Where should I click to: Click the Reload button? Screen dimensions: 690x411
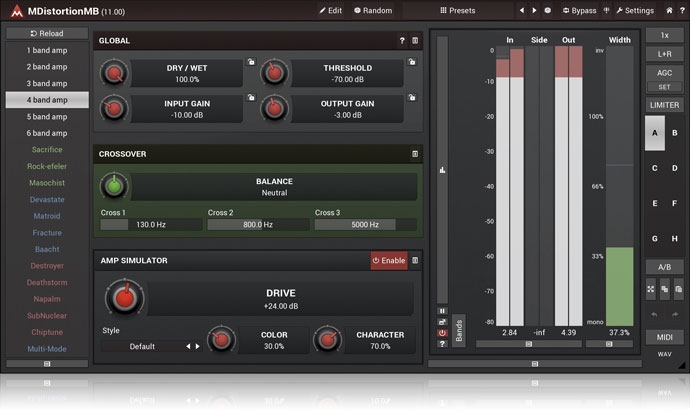click(46, 33)
